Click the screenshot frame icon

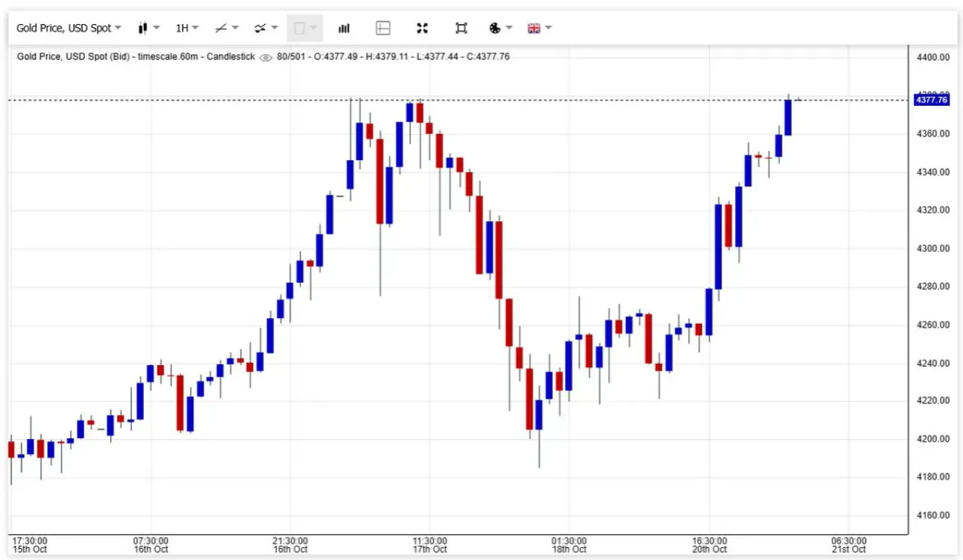(461, 29)
